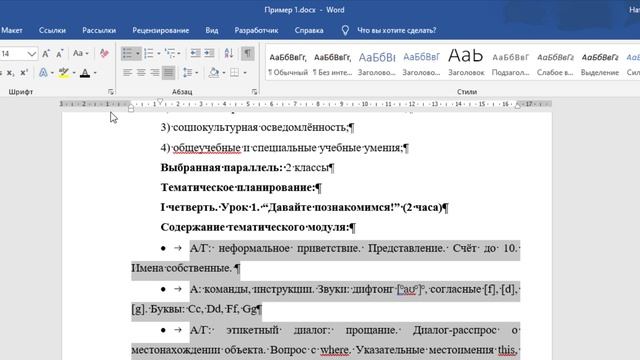640x360 pixels.
Task: Open the Макет ribbon tab
Action: (x=12, y=30)
